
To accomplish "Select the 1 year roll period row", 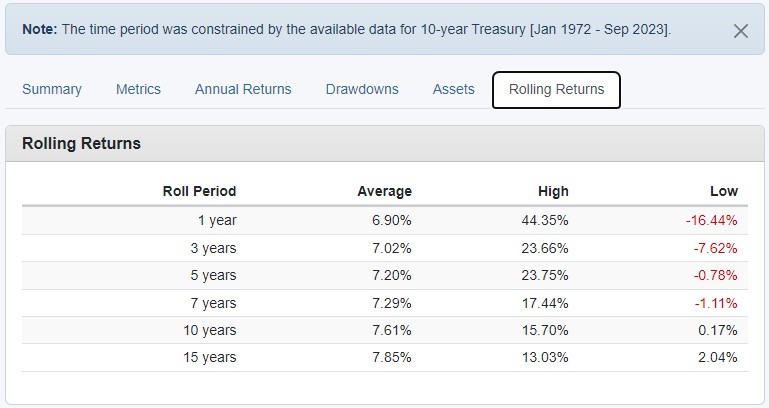I will pyautogui.click(x=385, y=221).
